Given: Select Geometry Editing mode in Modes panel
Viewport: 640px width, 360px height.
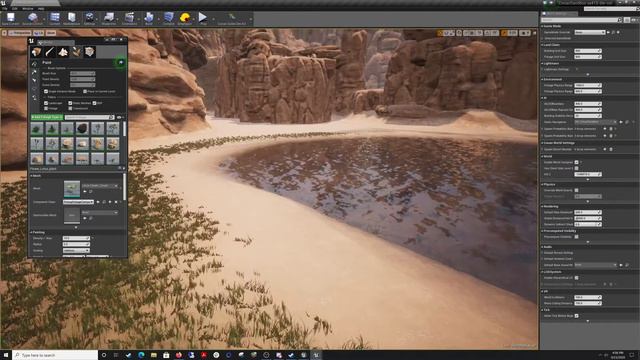Looking at the screenshot, I should tap(89, 51).
